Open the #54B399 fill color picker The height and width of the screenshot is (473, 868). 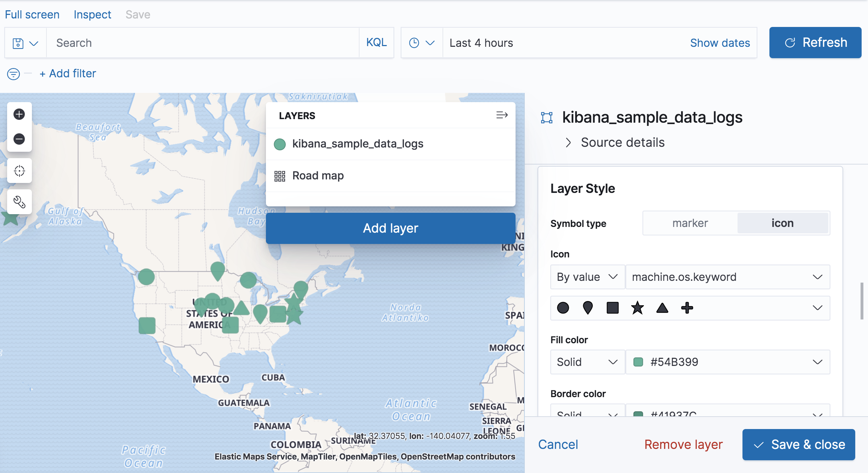coord(727,362)
